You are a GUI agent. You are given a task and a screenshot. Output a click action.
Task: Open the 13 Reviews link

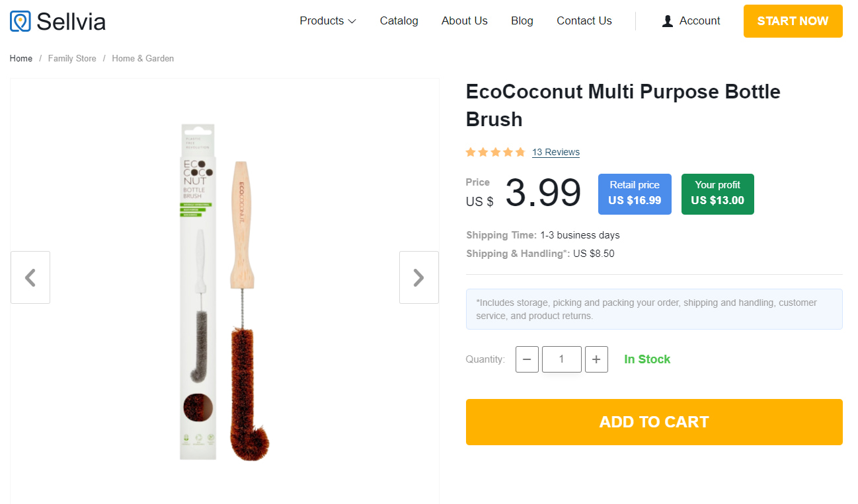pyautogui.click(x=555, y=152)
